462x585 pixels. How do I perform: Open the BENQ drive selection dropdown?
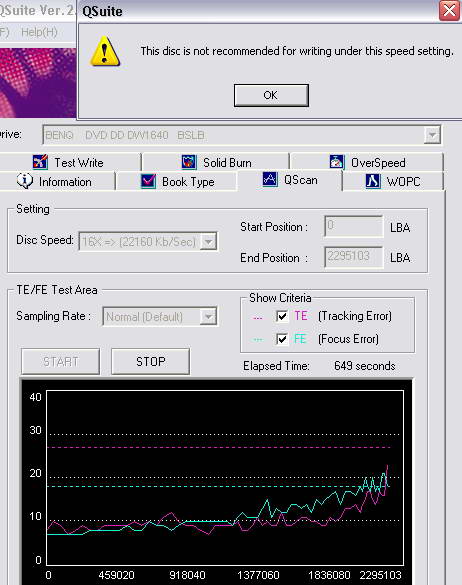pyautogui.click(x=432, y=135)
